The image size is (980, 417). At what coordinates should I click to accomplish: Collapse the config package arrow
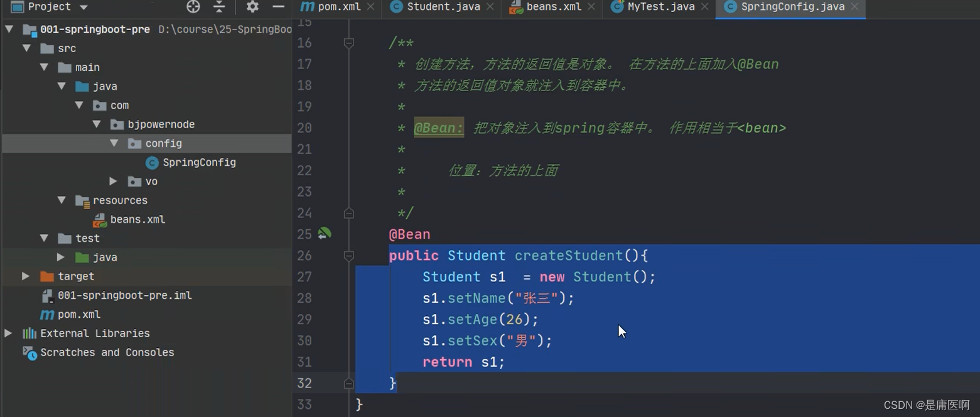point(114,143)
